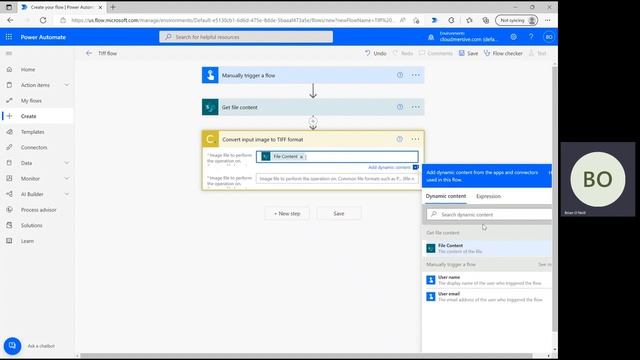The width and height of the screenshot is (640, 360).
Task: Open Templates in the sidebar
Action: pyautogui.click(x=32, y=132)
